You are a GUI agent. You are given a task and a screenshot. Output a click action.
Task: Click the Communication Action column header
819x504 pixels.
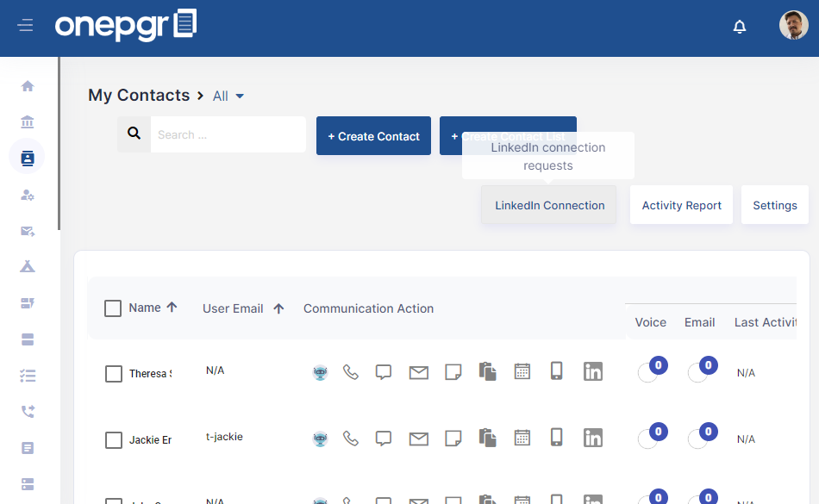pos(368,308)
